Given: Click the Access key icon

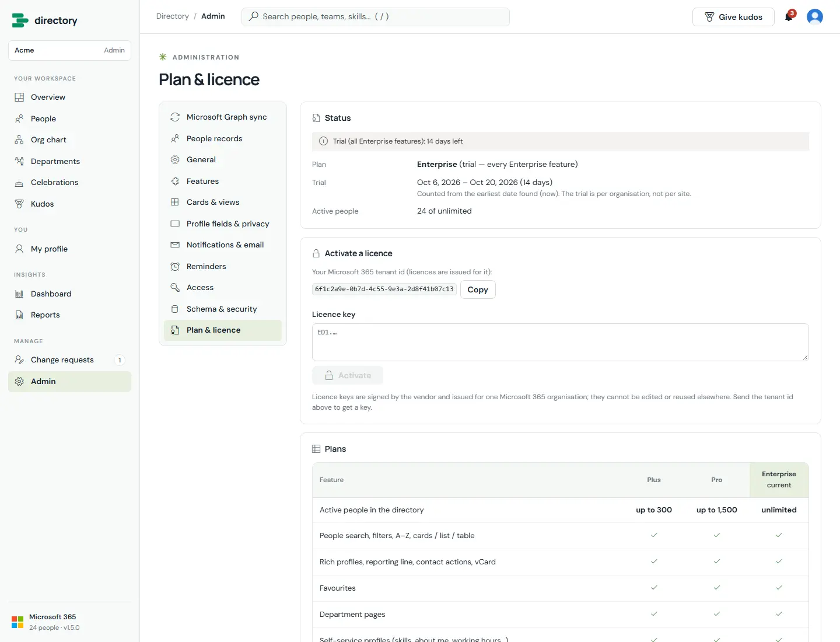Looking at the screenshot, I should (175, 288).
